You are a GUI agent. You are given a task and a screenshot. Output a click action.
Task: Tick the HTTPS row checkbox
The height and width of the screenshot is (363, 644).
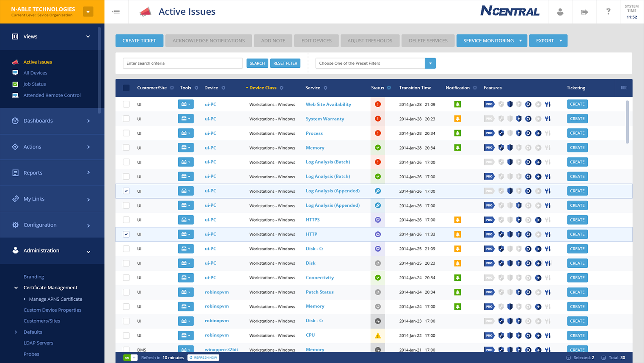pyautogui.click(x=126, y=220)
